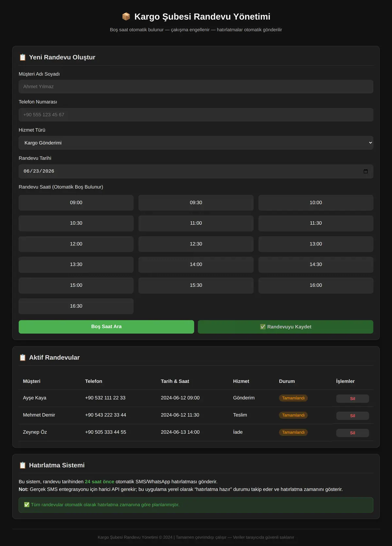
Task: Click into the Telefon Numarası field
Action: (196, 115)
